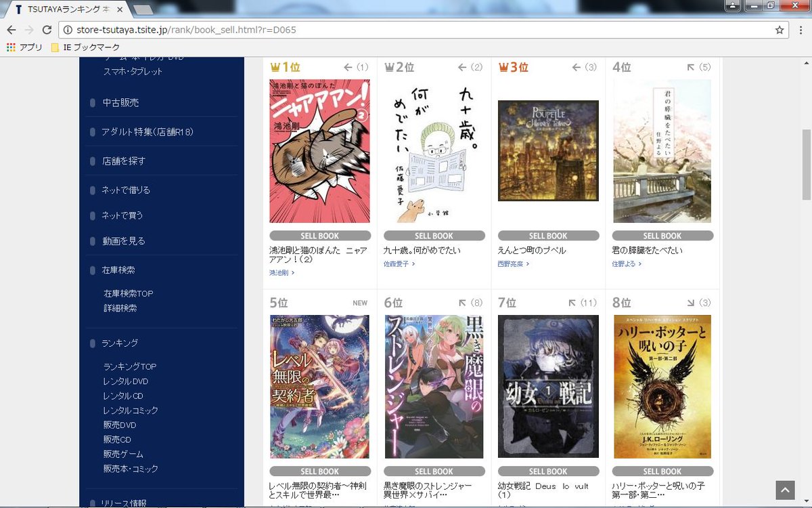Click レンタルCD link
The height and width of the screenshot is (508, 812).
point(123,396)
